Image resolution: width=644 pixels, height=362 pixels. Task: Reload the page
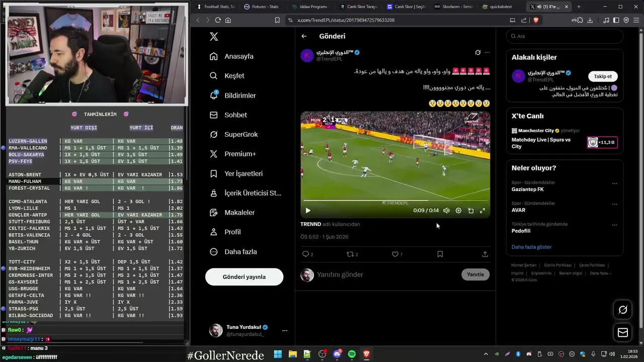pyautogui.click(x=218, y=20)
